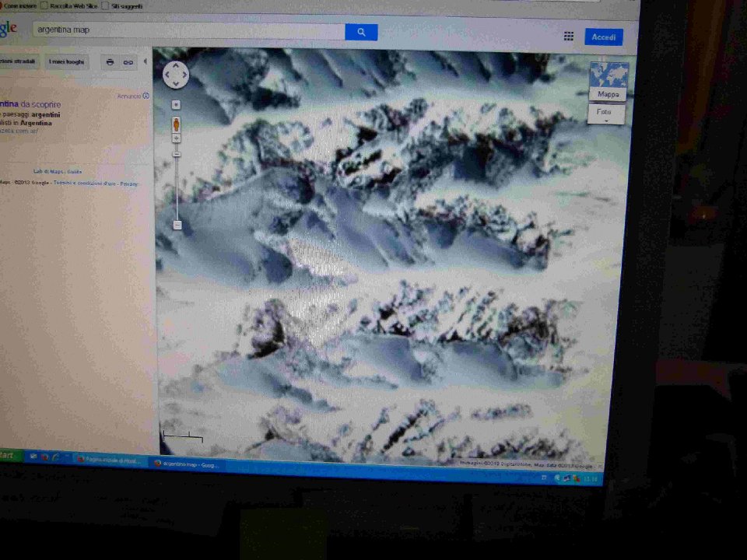Pan the map down with the arrow
The image size is (747, 560).
click(176, 84)
